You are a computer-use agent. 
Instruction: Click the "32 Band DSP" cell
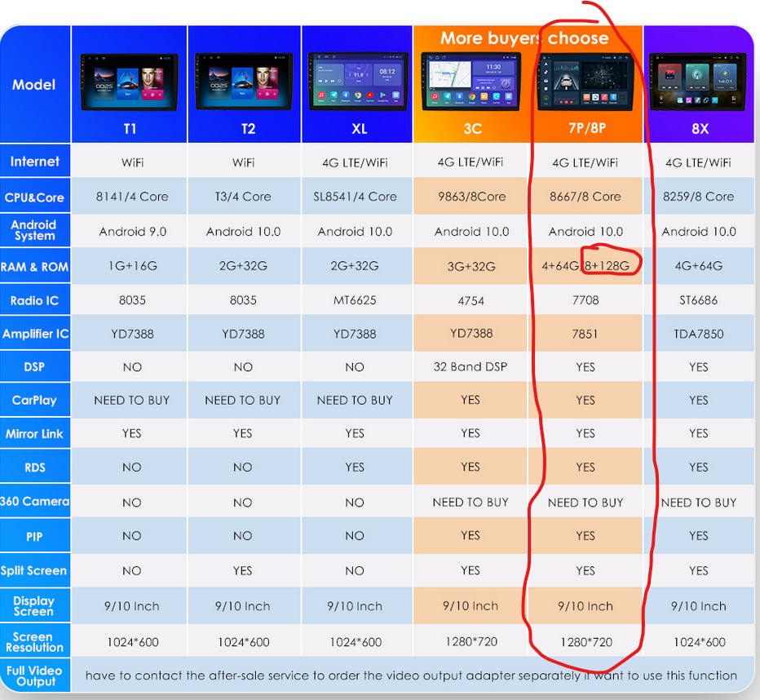tap(471, 366)
